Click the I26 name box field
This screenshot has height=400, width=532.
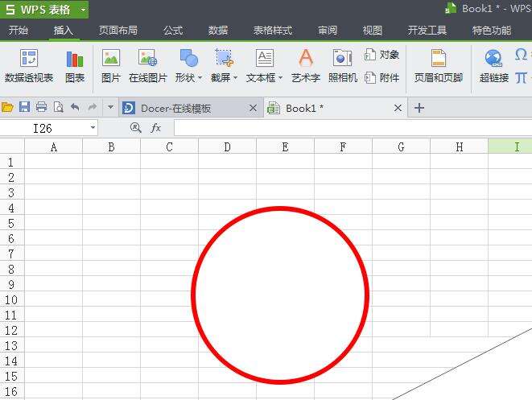[43, 128]
